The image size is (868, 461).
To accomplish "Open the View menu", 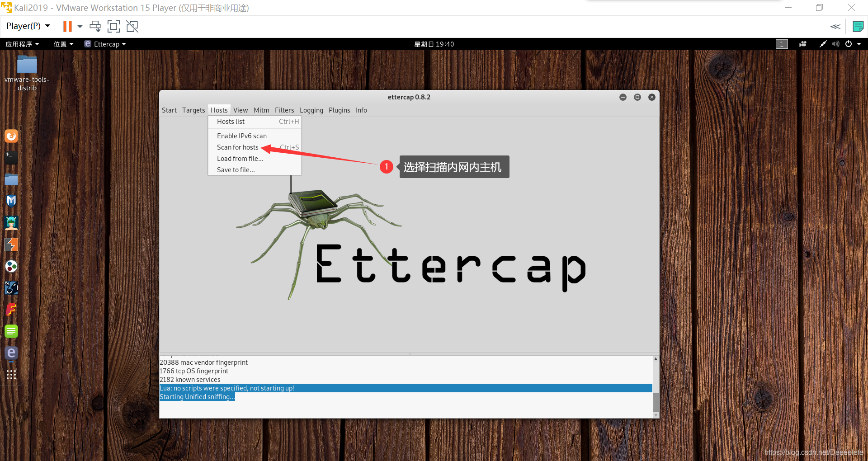I will point(241,110).
